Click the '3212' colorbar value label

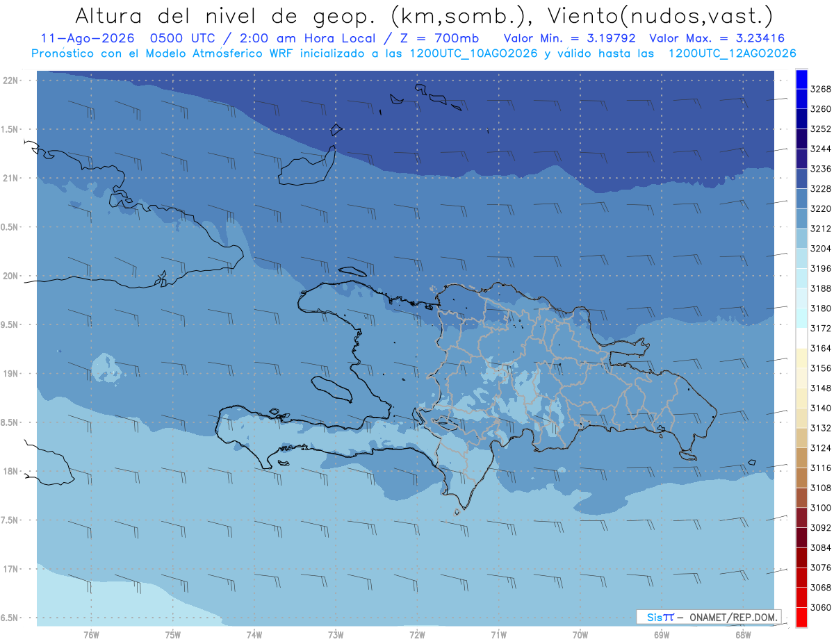821,229
